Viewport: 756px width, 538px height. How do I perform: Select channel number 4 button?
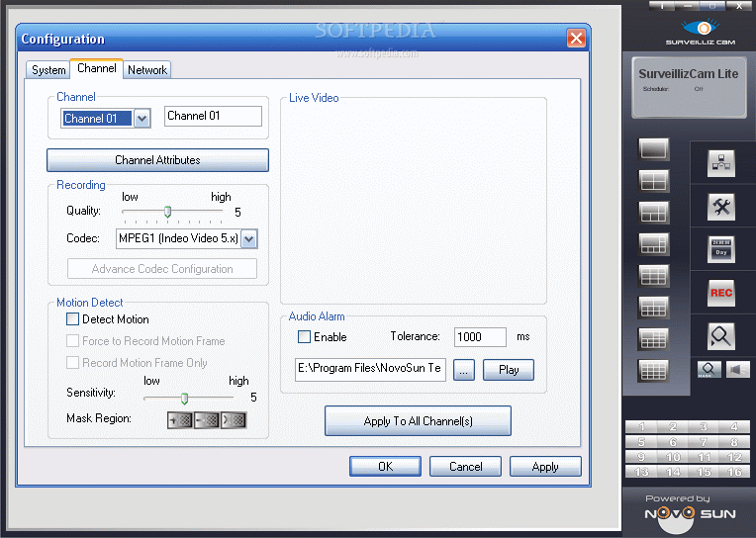coord(734,426)
